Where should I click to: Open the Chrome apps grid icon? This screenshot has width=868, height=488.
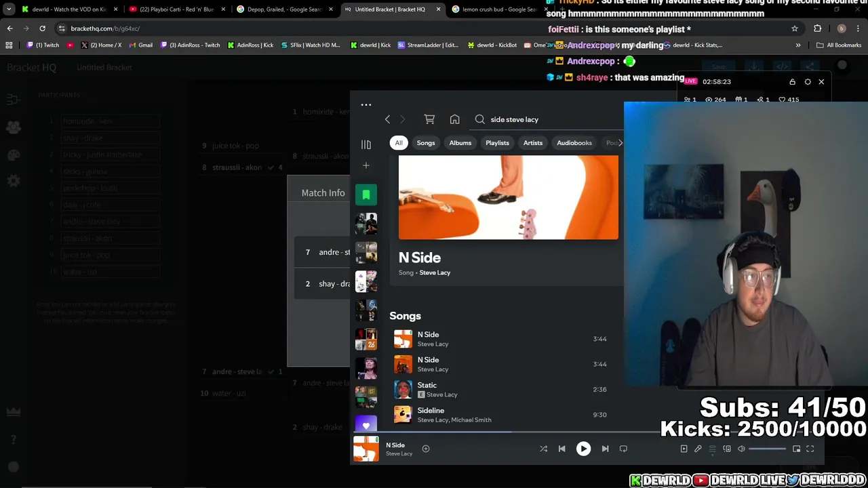click(x=9, y=45)
